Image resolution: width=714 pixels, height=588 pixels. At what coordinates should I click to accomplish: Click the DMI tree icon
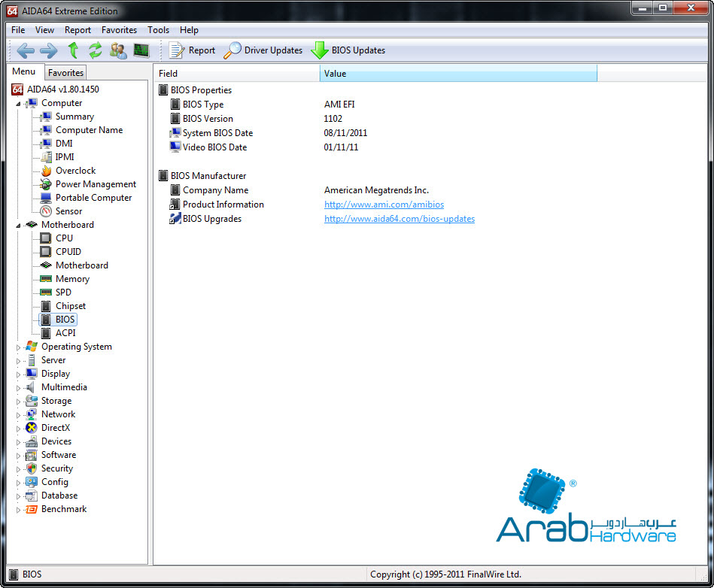click(x=46, y=144)
